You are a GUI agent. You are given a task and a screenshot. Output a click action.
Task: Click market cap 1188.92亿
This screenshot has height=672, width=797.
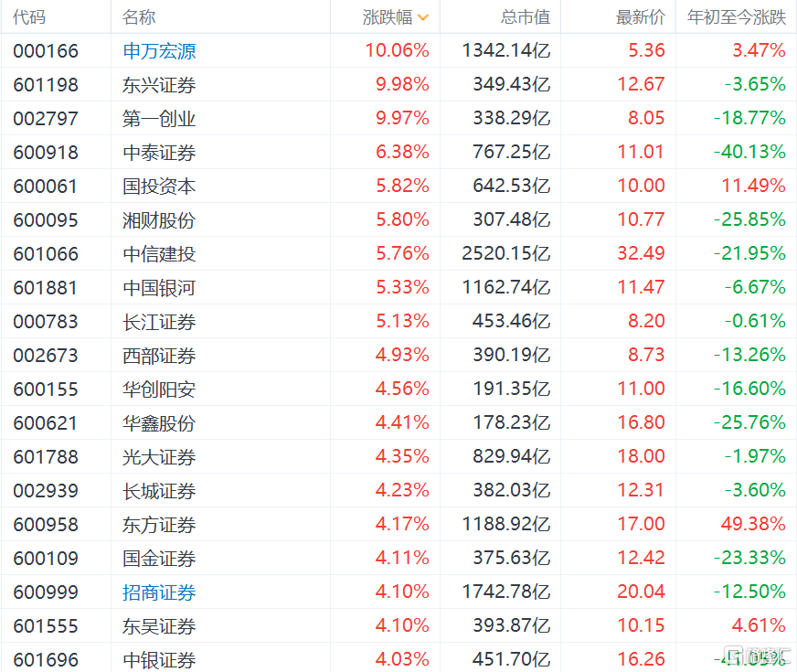pyautogui.click(x=506, y=524)
